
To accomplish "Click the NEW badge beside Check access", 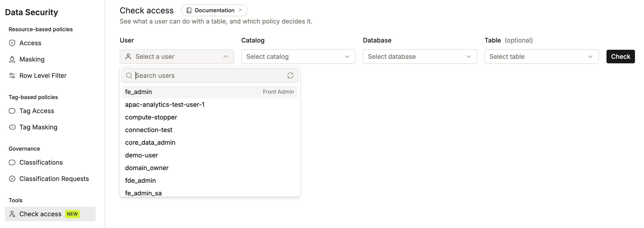I will (x=72, y=214).
